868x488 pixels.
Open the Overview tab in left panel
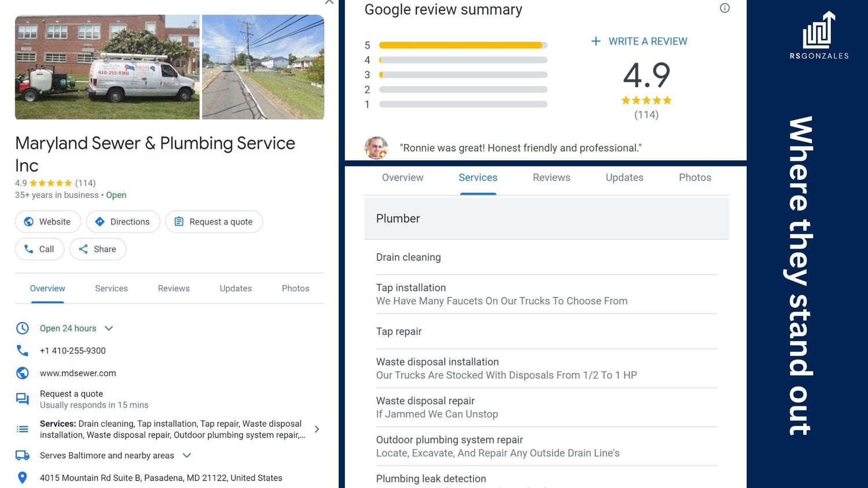pyautogui.click(x=47, y=289)
